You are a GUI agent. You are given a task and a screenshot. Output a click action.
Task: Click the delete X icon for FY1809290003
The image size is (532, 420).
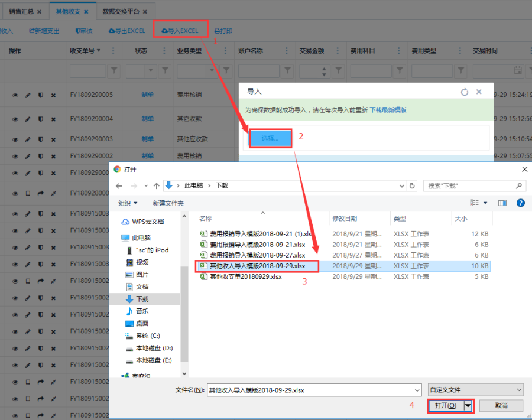pyautogui.click(x=53, y=139)
